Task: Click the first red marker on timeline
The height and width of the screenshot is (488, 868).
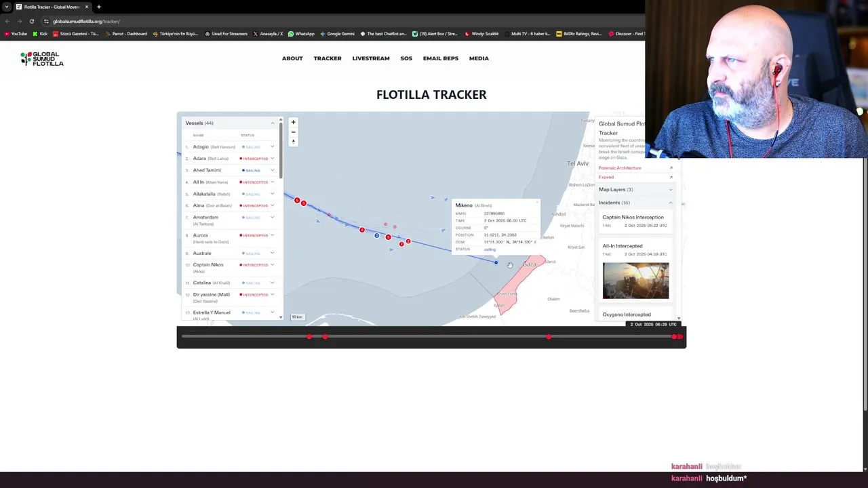Action: pos(309,337)
